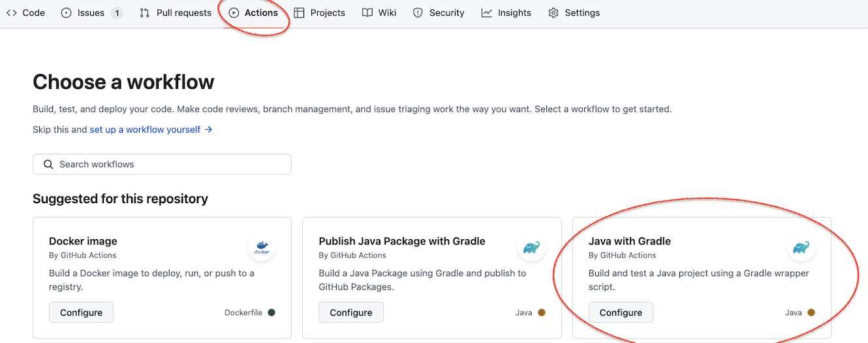The height and width of the screenshot is (343, 868).
Task: Click 'Java' label on Java with Gradle card
Action: click(x=794, y=312)
